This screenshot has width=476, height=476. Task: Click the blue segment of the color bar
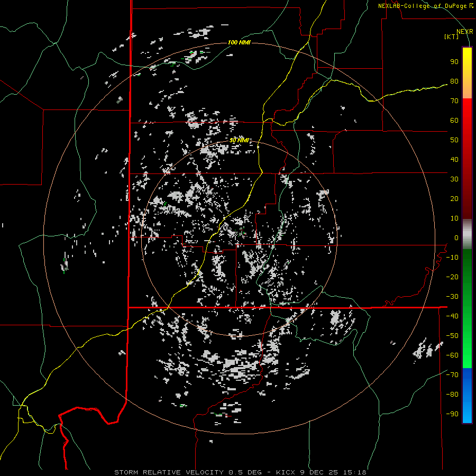(x=467, y=396)
